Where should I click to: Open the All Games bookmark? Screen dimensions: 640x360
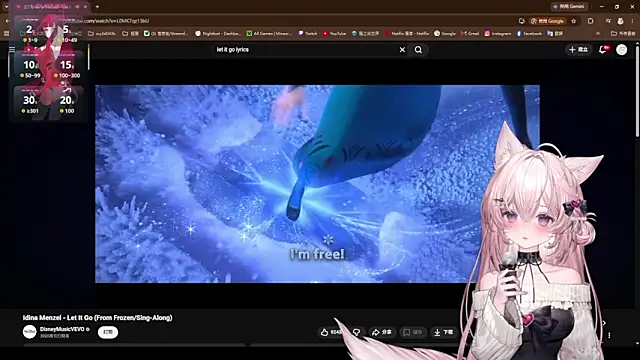pos(269,33)
